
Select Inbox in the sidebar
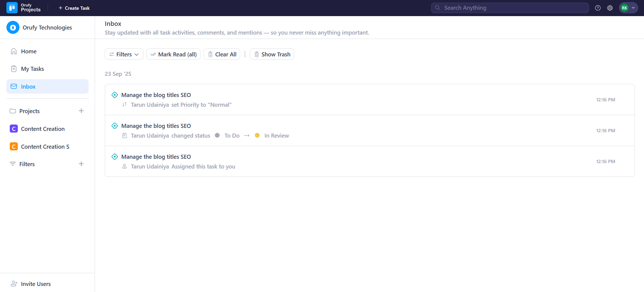click(x=28, y=87)
